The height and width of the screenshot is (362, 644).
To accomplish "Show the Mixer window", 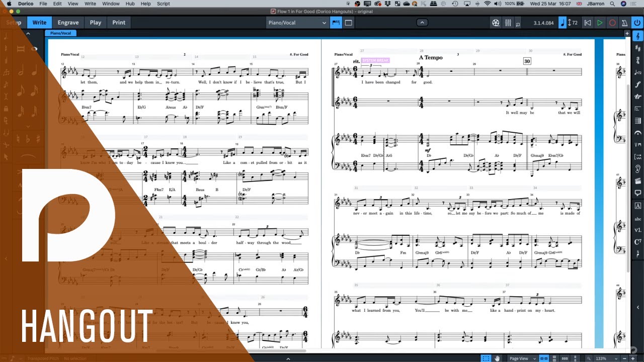I will pos(508,23).
